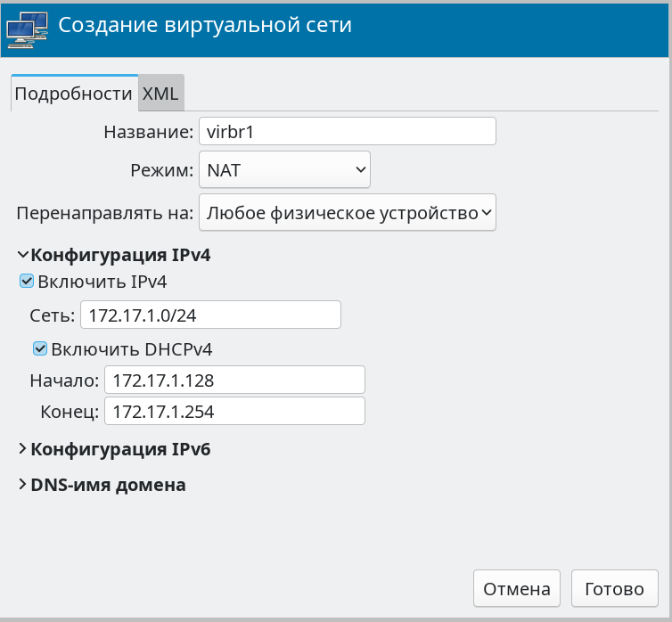This screenshot has height=622, width=672.
Task: Expand the Конфигурация IPv6 section
Action: click(23, 449)
